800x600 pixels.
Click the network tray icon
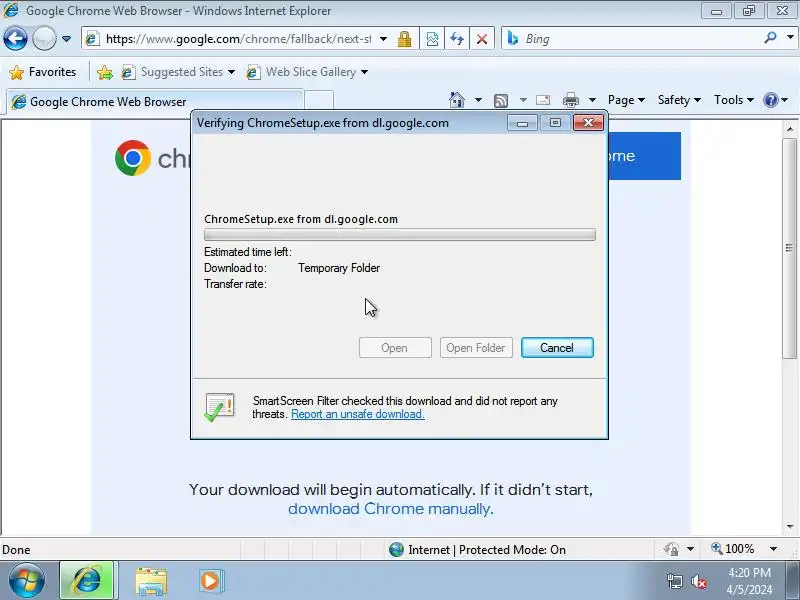point(675,581)
